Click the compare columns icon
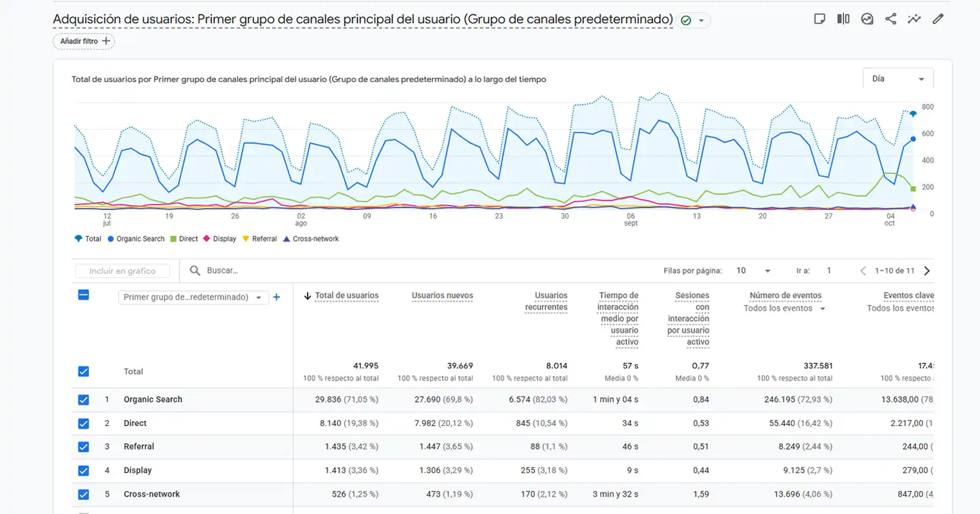The width and height of the screenshot is (980, 514). [843, 19]
